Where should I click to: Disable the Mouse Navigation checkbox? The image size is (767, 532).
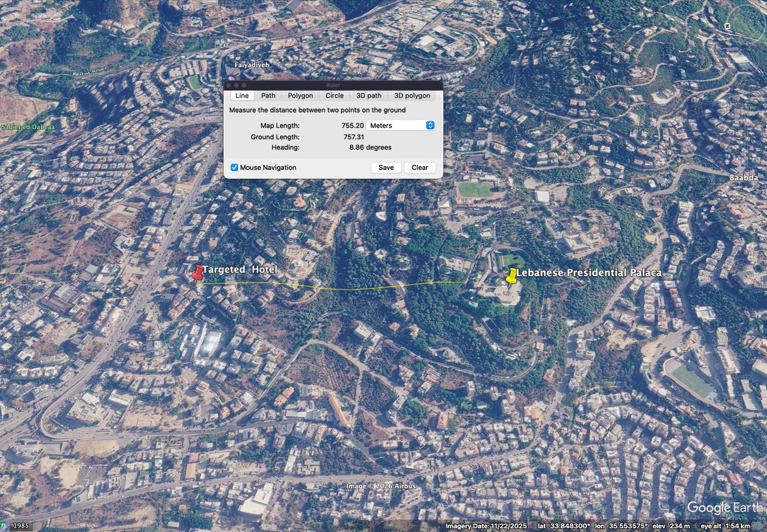coord(235,167)
